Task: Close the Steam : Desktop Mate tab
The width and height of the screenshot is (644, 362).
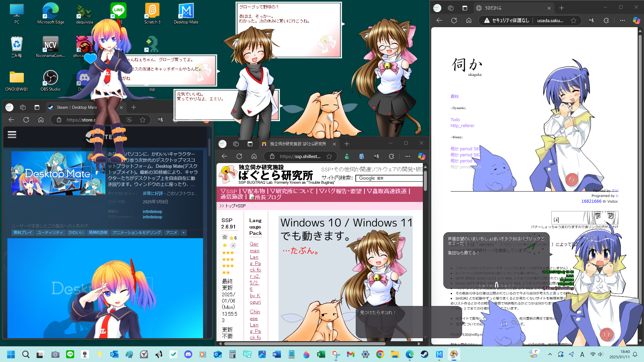Action: pos(121,107)
